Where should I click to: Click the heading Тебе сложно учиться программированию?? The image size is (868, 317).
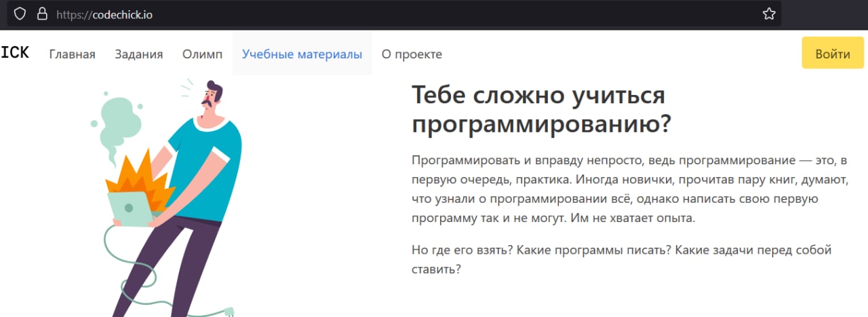(x=542, y=110)
